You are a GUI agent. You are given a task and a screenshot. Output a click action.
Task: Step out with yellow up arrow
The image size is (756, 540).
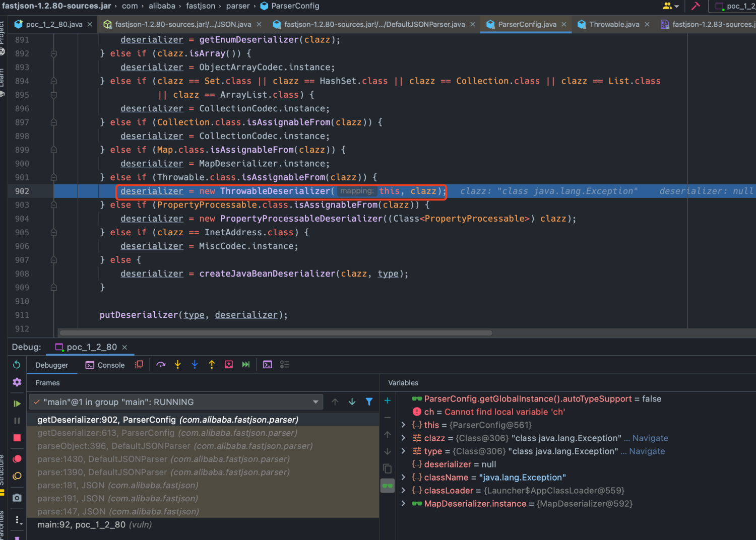point(212,365)
